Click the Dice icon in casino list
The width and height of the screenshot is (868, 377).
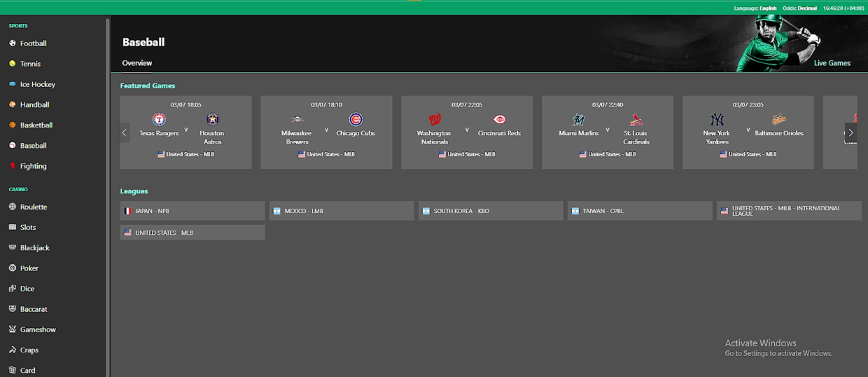point(13,289)
